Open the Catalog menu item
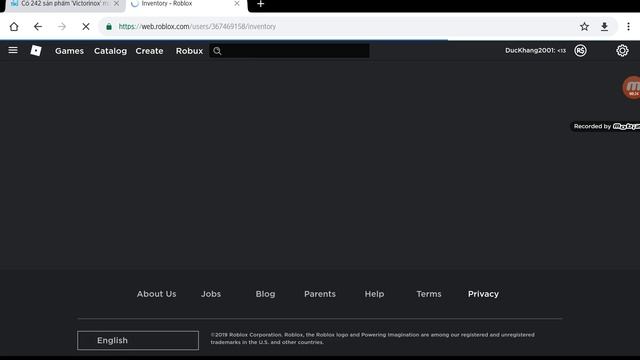 110,51
